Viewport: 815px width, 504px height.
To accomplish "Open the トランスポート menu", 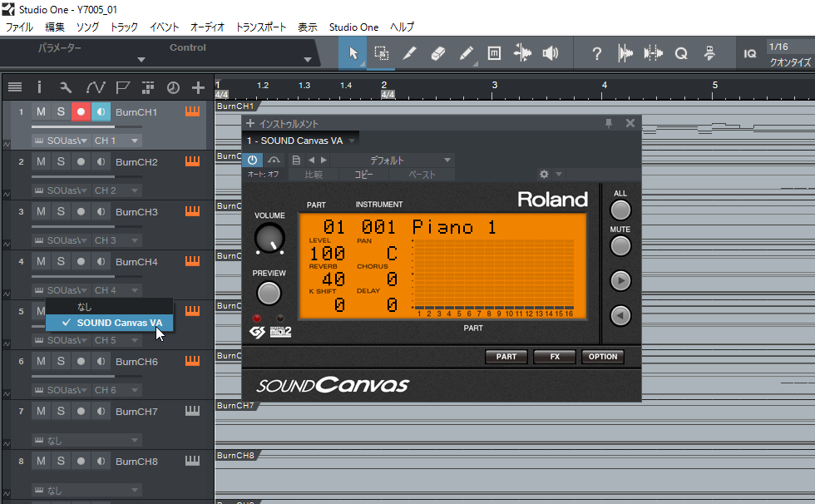I will pos(261,27).
